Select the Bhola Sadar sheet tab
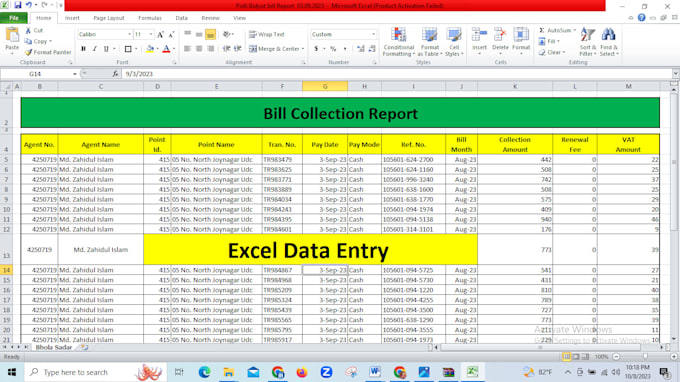The image size is (680, 382). (54, 347)
